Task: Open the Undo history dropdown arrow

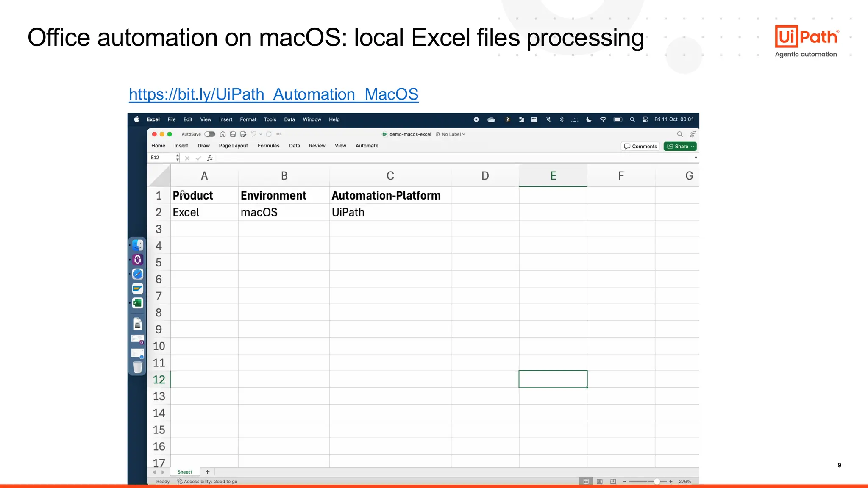Action: [x=261, y=134]
